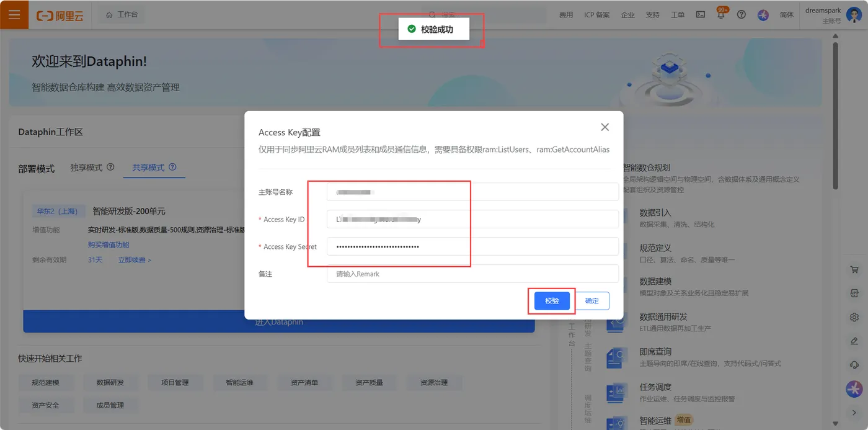
Task: Click the 校验 verify button
Action: 552,301
